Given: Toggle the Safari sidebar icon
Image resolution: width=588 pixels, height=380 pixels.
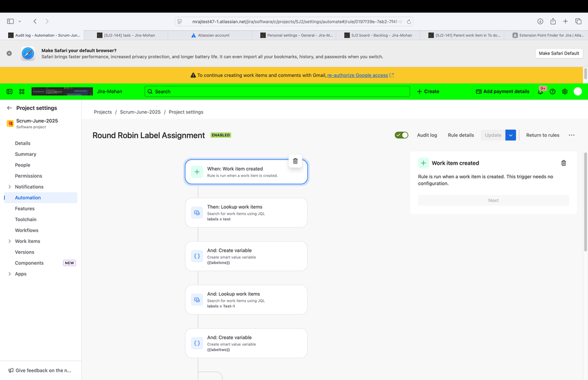Looking at the screenshot, I should tap(11, 21).
